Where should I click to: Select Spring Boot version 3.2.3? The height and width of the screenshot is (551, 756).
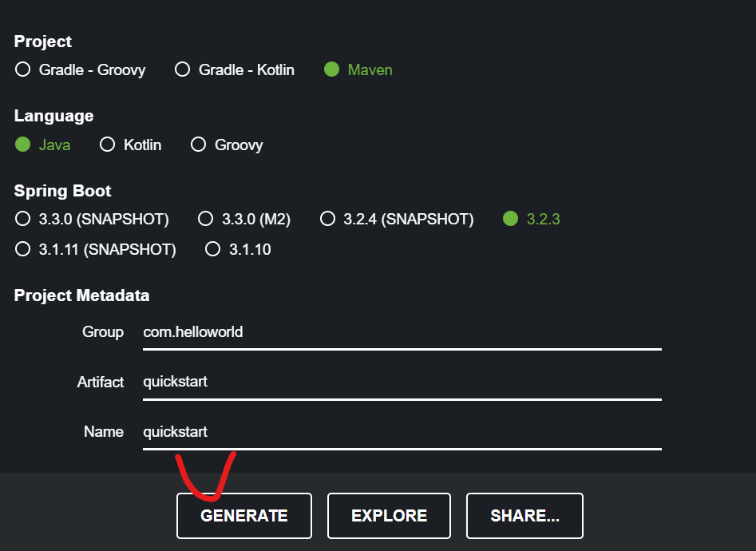click(x=532, y=219)
